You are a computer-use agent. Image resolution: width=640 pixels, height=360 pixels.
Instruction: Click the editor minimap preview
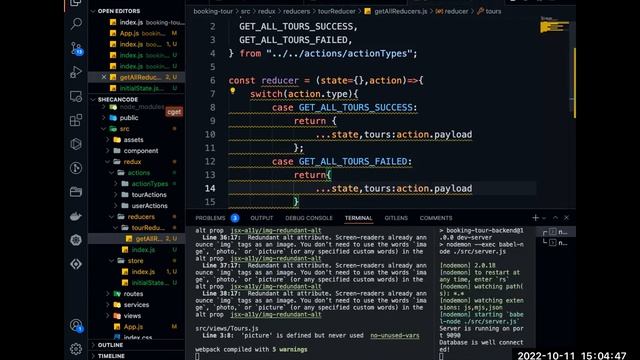click(x=554, y=27)
